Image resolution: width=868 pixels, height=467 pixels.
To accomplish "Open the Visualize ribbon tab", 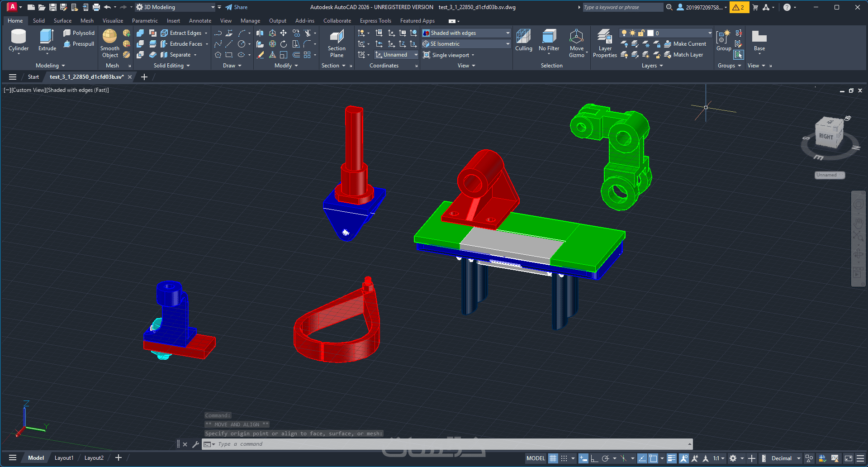I will click(x=113, y=21).
